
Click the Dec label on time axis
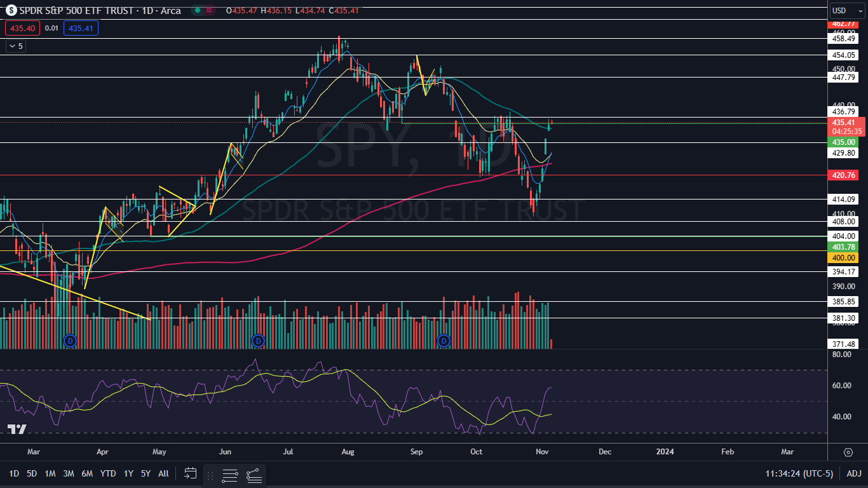coord(604,452)
